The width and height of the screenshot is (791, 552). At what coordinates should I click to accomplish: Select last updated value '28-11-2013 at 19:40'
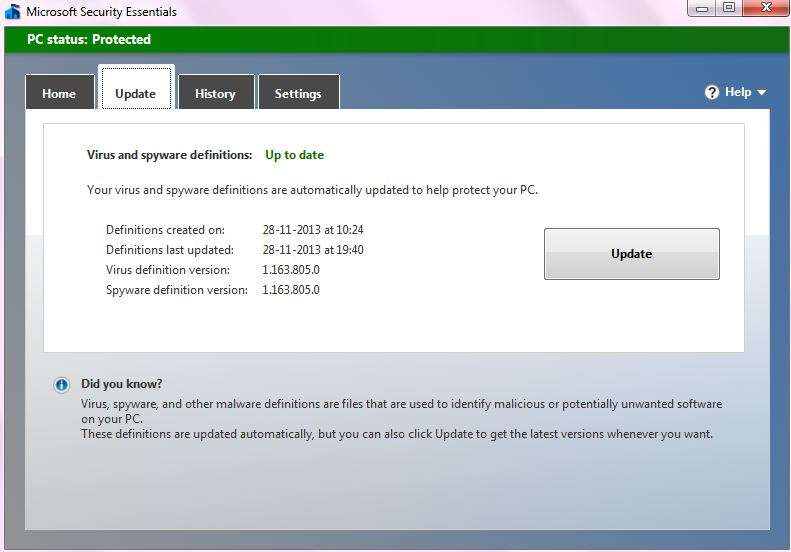pyautogui.click(x=313, y=250)
